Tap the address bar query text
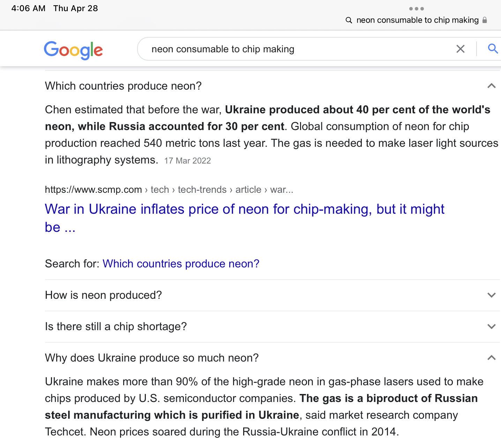The image size is (501, 448). (x=417, y=20)
